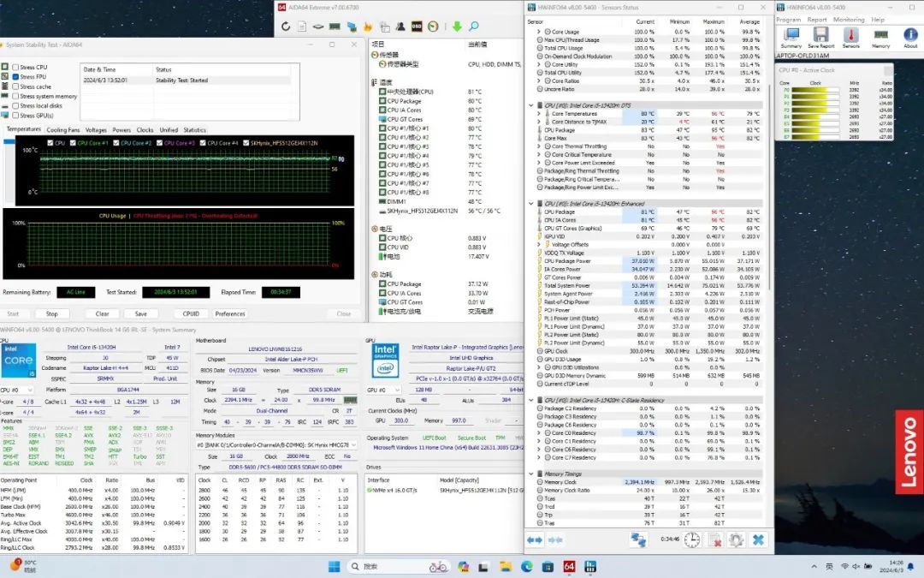Collapse the CPU DTS sensor group
The height and width of the screenshot is (578, 924).
point(531,105)
